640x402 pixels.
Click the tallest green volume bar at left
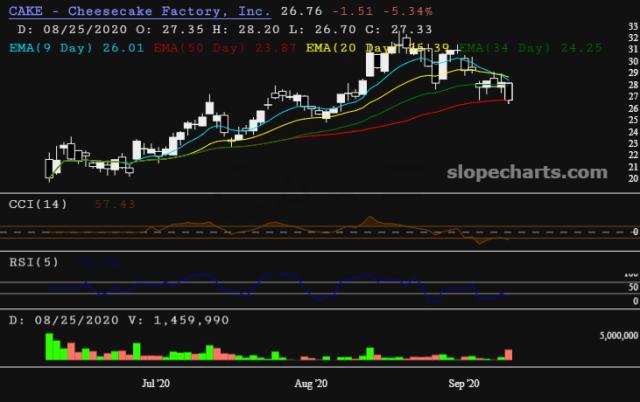48,346
